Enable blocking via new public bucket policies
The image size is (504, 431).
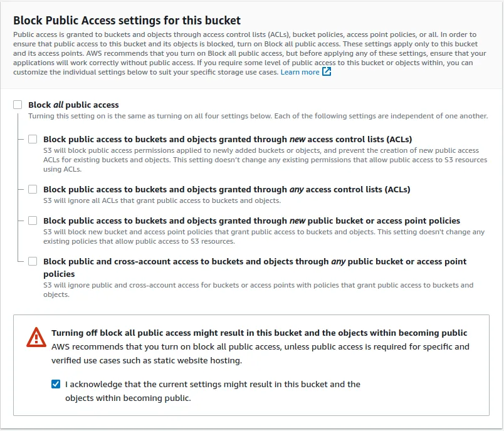(x=33, y=221)
